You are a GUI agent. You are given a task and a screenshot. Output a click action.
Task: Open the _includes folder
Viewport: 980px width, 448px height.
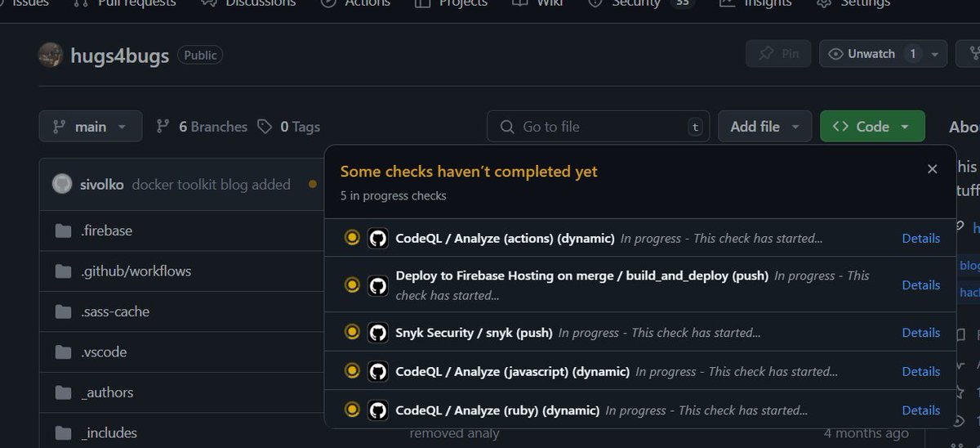click(x=109, y=433)
